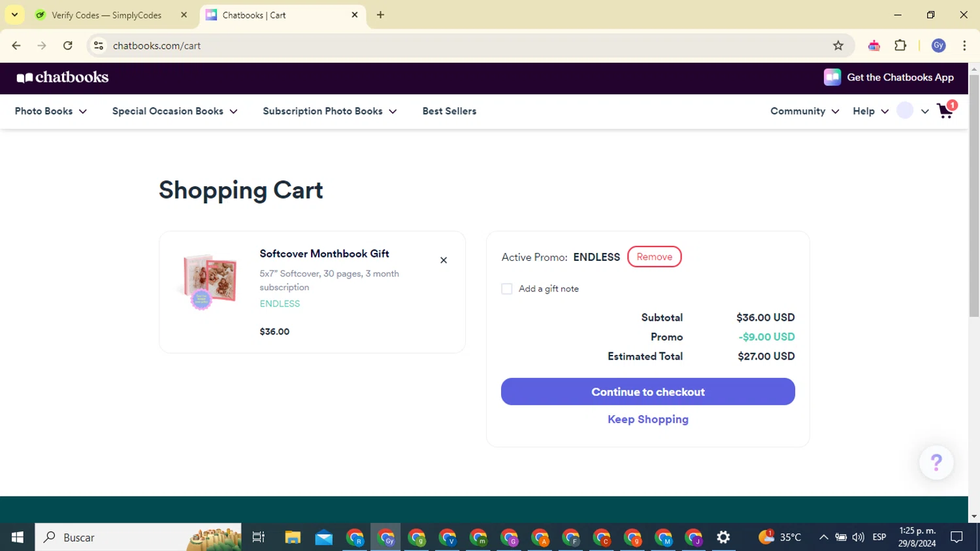This screenshot has height=551, width=980.
Task: Click the scrollbar down arrow
Action: 974,517
